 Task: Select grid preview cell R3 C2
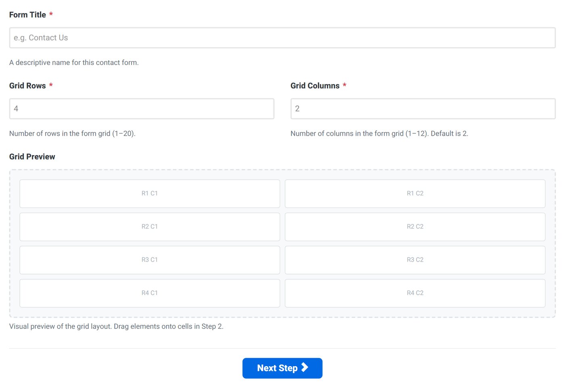tap(415, 260)
